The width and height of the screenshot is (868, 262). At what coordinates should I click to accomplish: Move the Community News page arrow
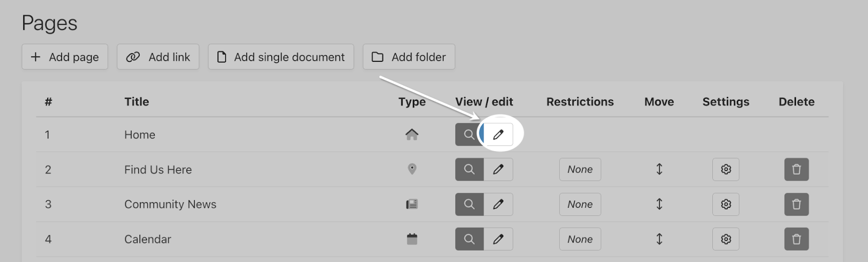[x=659, y=205]
